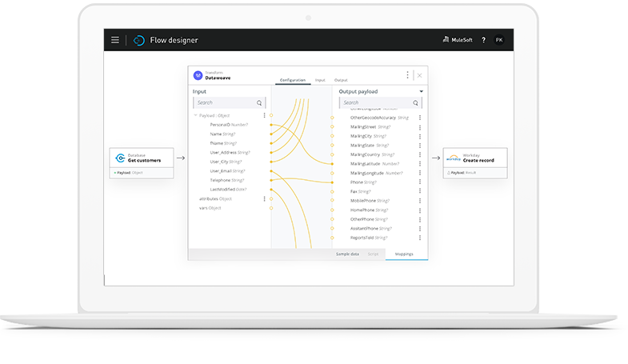Click the mapping node next to attributes
The image size is (628, 364).
pyautogui.click(x=272, y=198)
